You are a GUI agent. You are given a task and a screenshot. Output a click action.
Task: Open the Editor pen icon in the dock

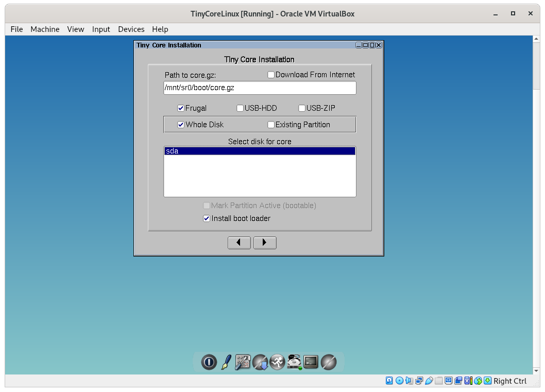click(226, 362)
